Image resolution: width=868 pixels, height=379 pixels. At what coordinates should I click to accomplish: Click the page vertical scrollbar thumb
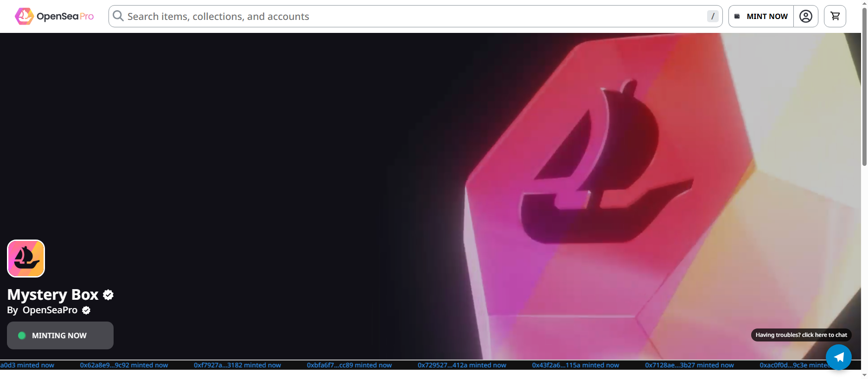point(864,86)
